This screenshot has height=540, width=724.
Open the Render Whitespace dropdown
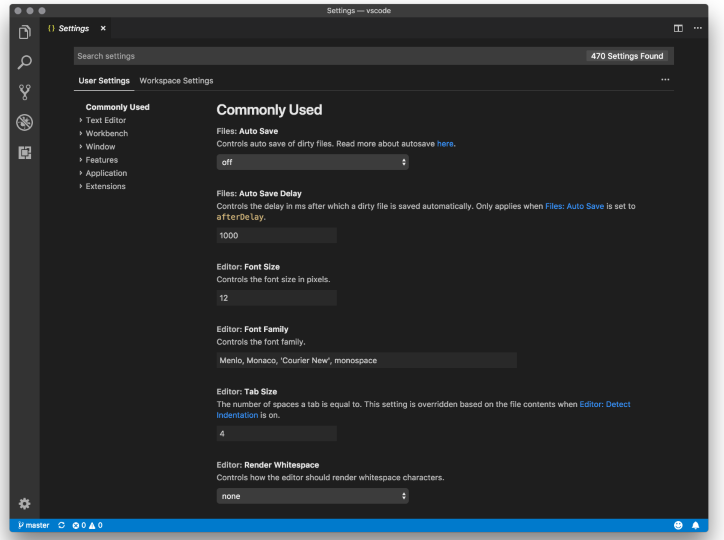point(312,496)
